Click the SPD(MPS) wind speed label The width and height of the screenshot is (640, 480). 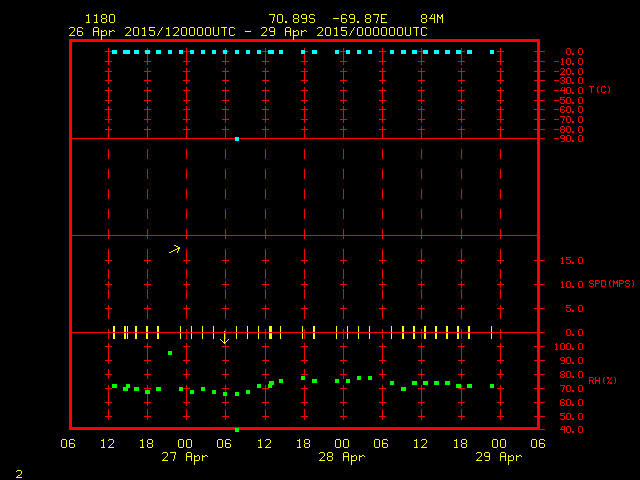(611, 284)
